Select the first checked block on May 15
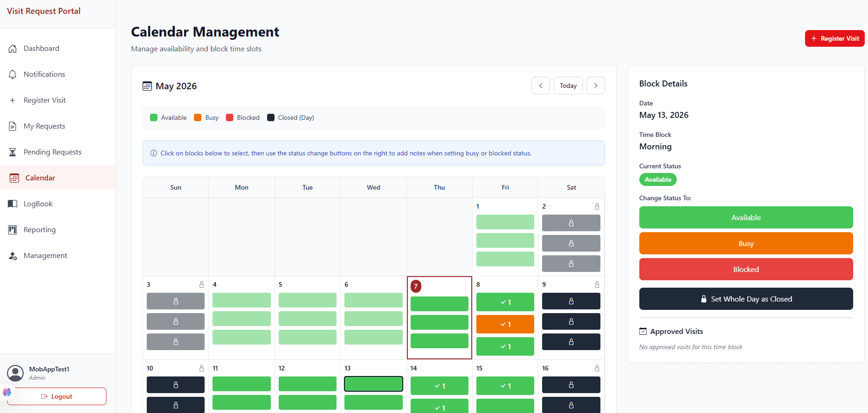 (x=505, y=386)
